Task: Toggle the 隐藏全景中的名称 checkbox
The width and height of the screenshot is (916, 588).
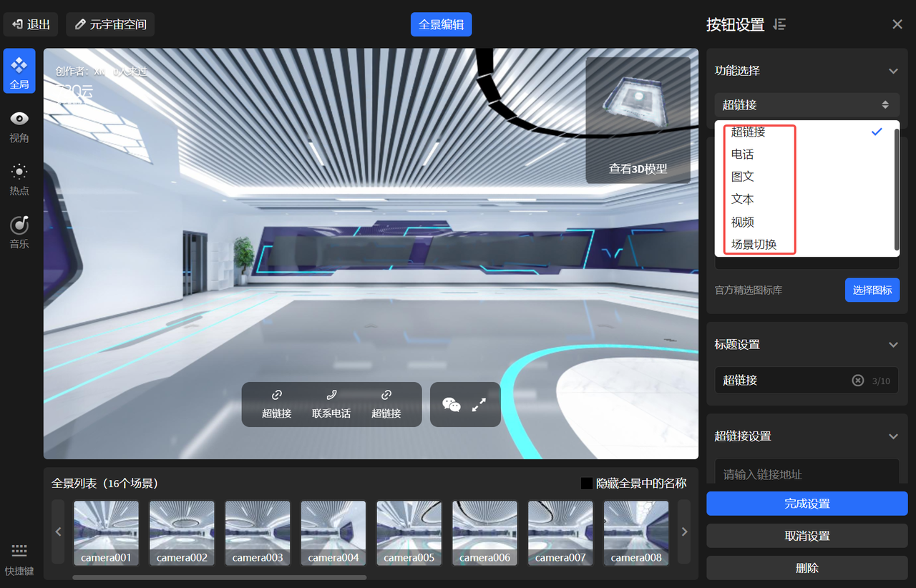Action: [x=587, y=484]
